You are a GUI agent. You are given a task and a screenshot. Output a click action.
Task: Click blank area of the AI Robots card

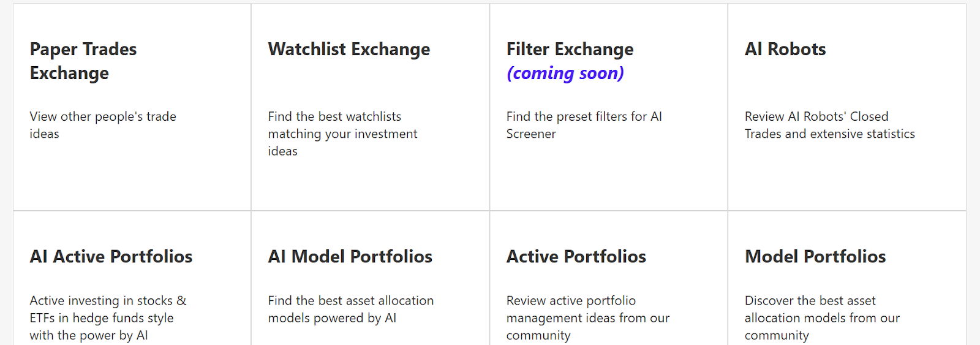845,178
